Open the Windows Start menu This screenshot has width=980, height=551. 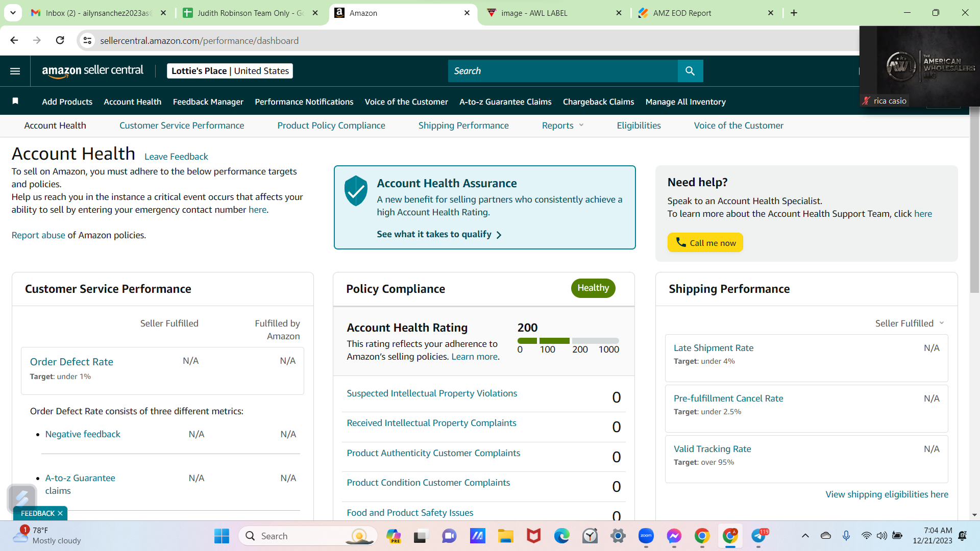pos(222,536)
